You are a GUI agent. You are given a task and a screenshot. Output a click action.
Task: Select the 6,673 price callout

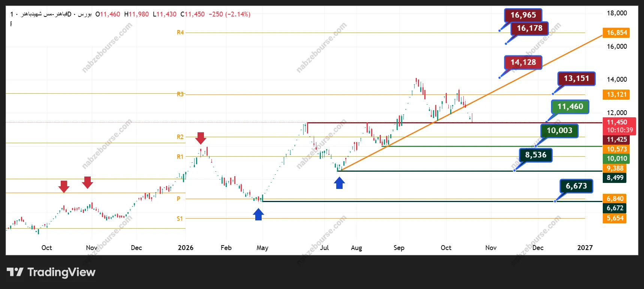point(576,186)
